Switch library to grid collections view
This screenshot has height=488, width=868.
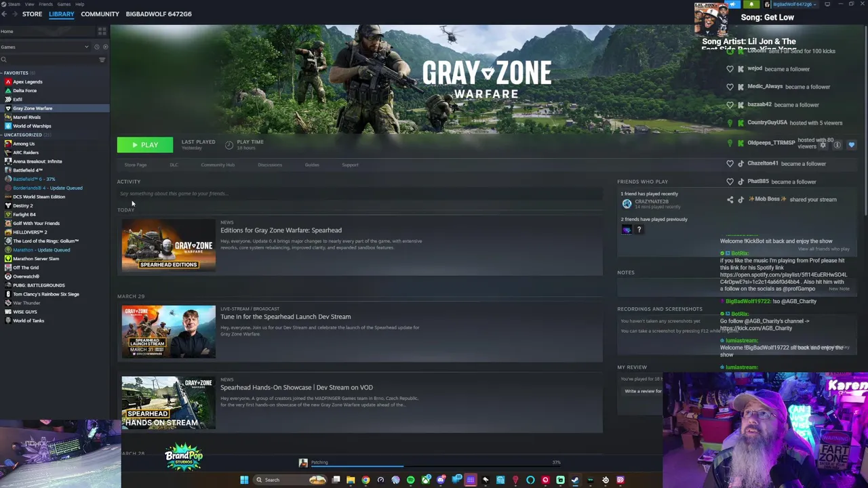(102, 31)
